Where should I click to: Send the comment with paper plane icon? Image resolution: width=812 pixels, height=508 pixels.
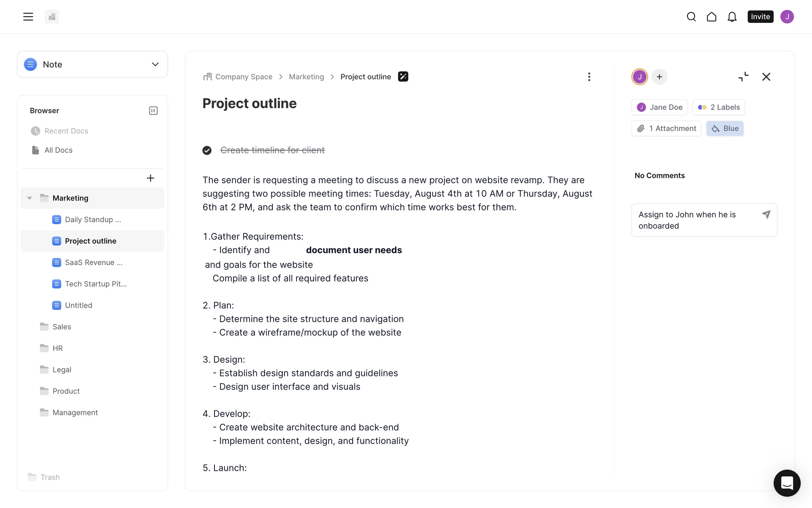pos(766,215)
